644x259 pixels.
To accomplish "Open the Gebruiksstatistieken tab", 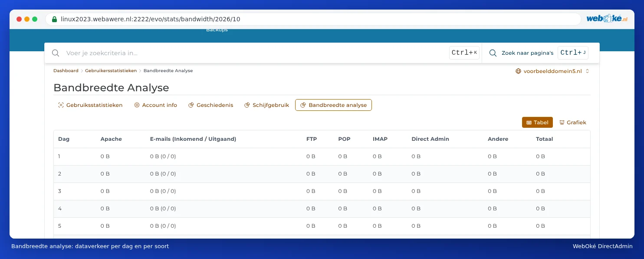I will tap(90, 105).
